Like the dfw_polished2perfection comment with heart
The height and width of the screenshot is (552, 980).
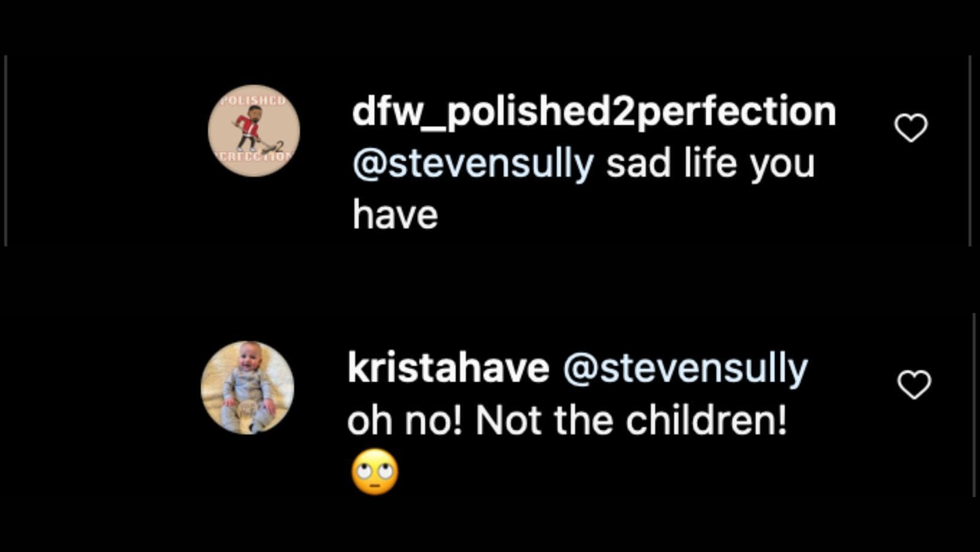point(911,128)
